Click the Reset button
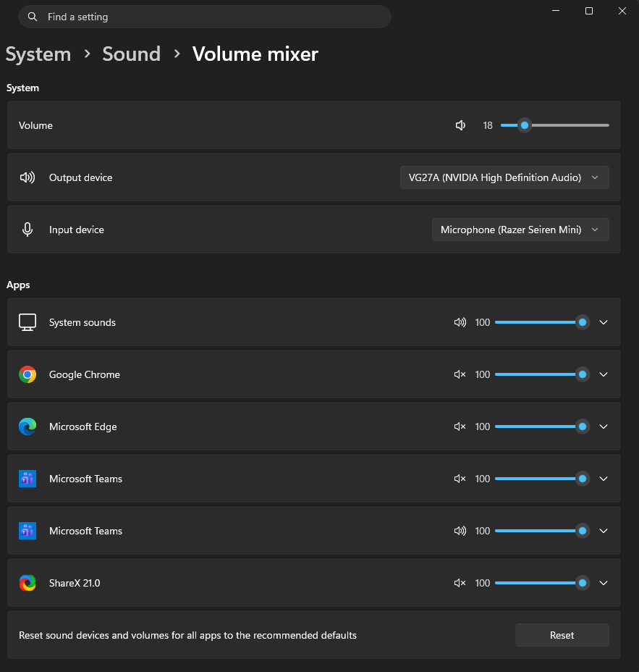This screenshot has height=672, width=639. [x=562, y=635]
